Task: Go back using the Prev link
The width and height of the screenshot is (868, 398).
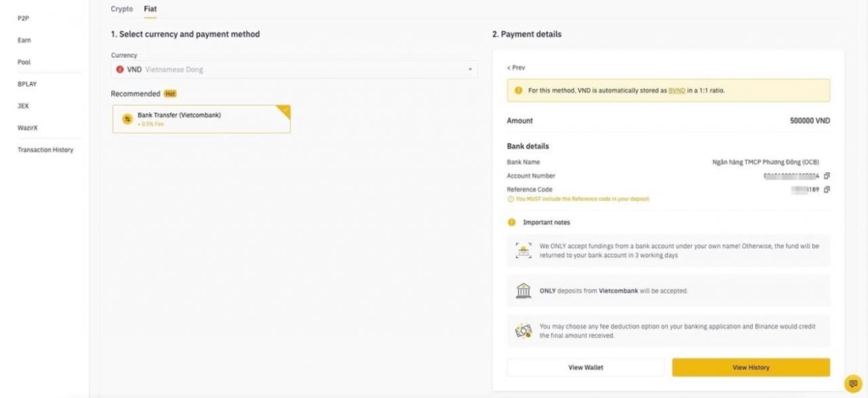Action: (x=516, y=68)
